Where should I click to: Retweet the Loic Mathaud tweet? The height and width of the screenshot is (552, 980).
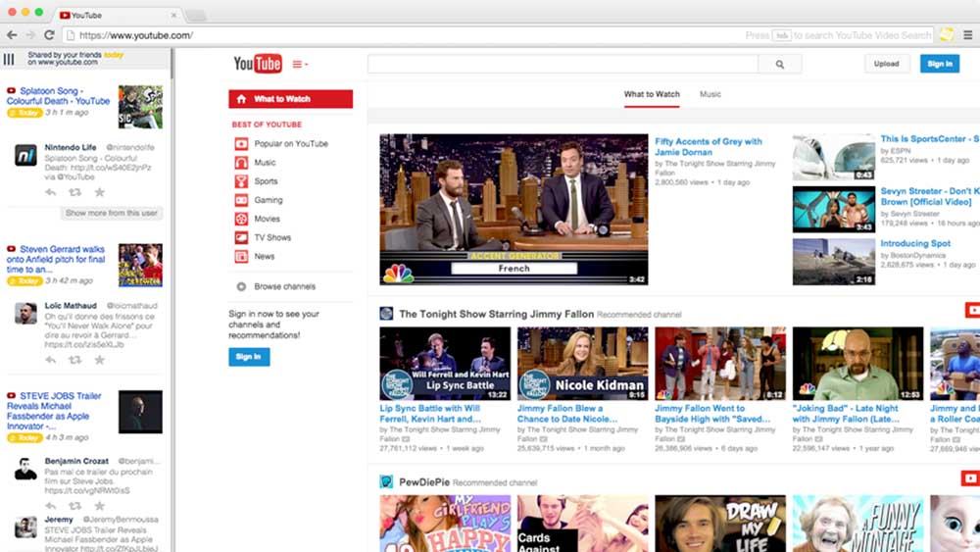[x=74, y=360]
